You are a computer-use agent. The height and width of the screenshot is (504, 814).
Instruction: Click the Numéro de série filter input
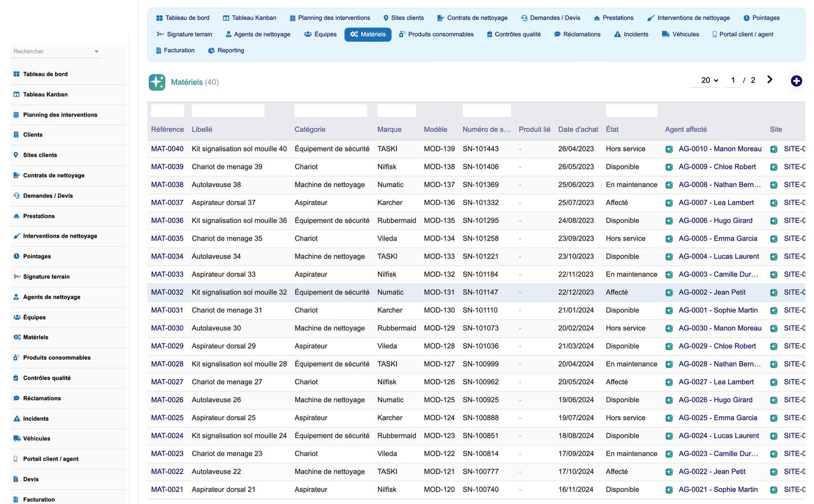click(487, 111)
